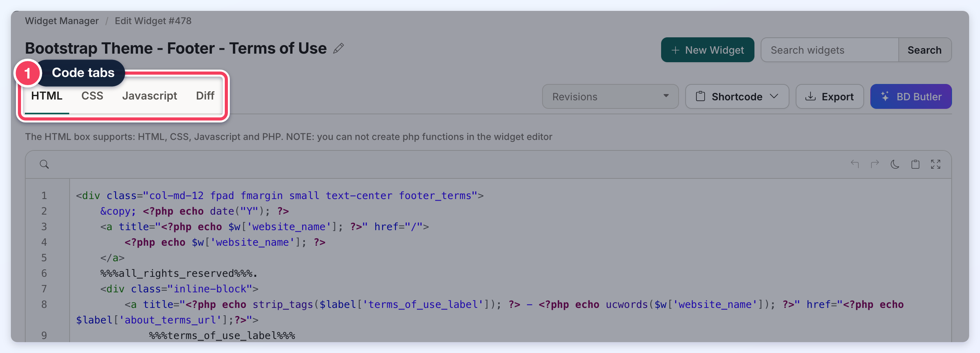Click the &copy; date line of code
The image size is (980, 353).
point(194,211)
